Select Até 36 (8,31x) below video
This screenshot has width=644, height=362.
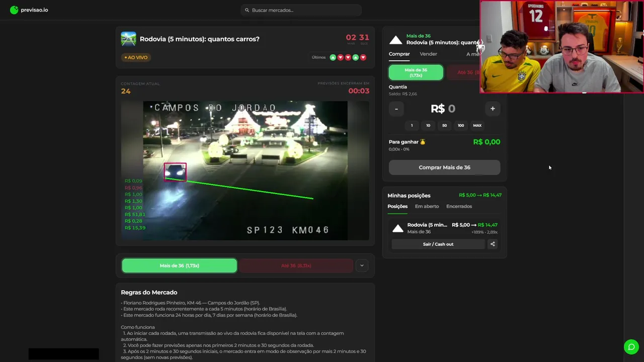296,265
